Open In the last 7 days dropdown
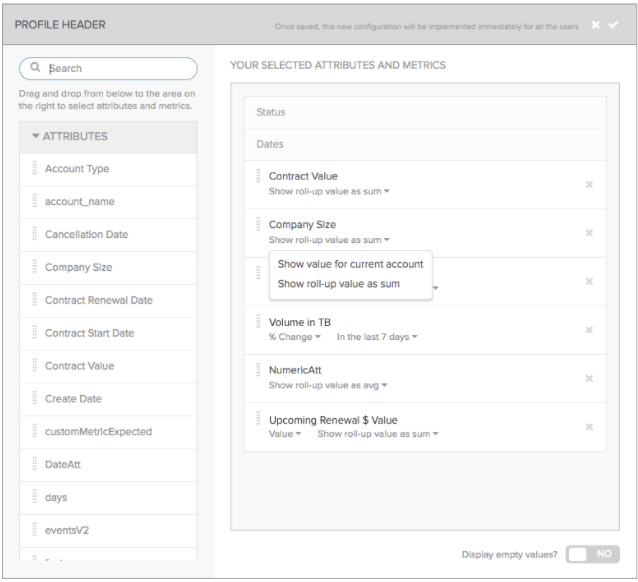The height and width of the screenshot is (582, 638). click(x=377, y=337)
